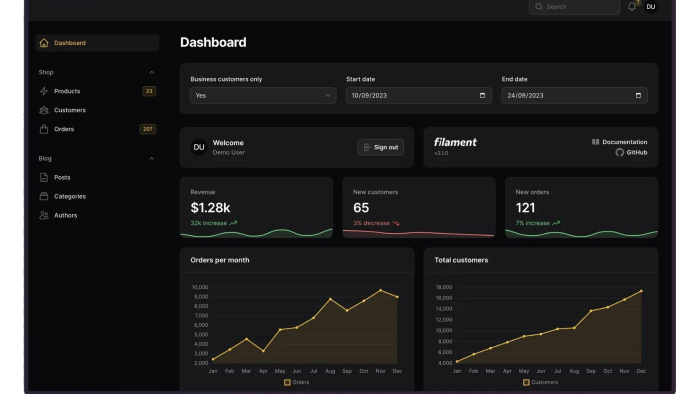Click the DU user avatar in top bar
This screenshot has height=394, width=700.
pyautogui.click(x=651, y=6)
